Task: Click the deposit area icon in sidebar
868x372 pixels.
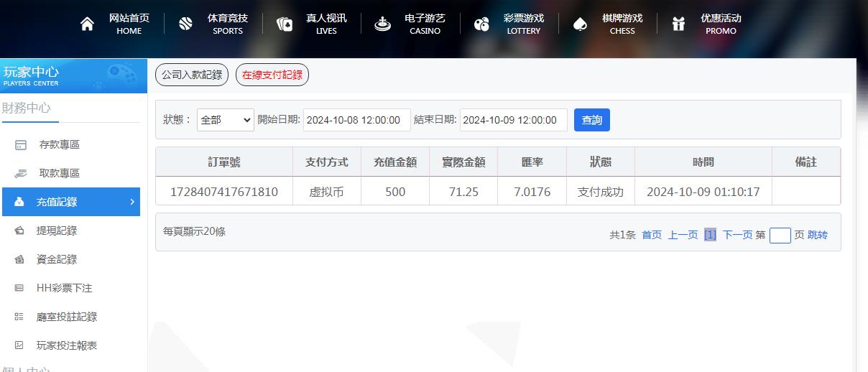Action: 21,145
